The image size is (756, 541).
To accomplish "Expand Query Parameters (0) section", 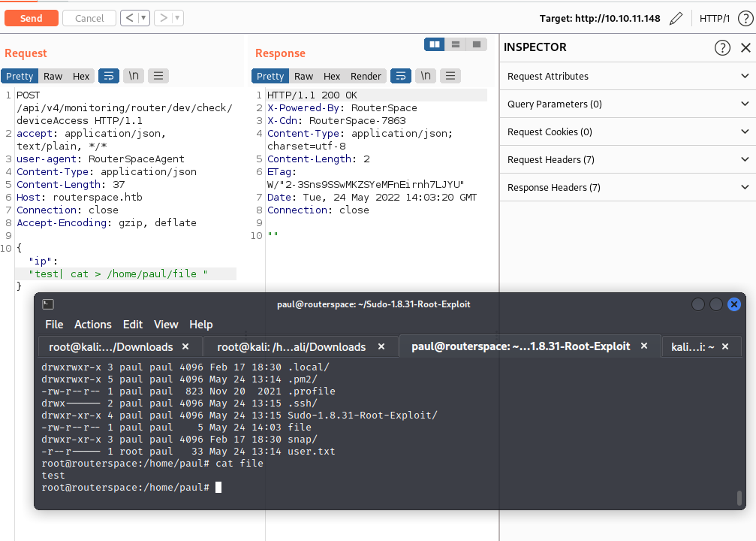I will click(x=628, y=104).
